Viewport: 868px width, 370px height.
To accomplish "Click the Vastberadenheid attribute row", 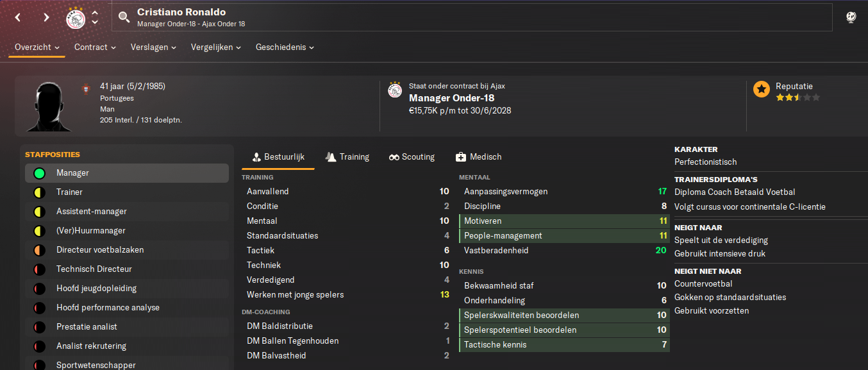I will coord(564,250).
